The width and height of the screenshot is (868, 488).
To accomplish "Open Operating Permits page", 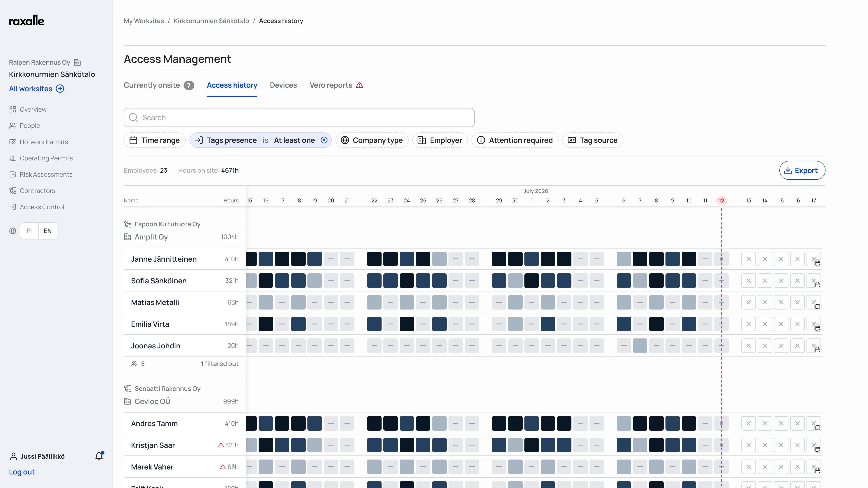I will click(46, 158).
